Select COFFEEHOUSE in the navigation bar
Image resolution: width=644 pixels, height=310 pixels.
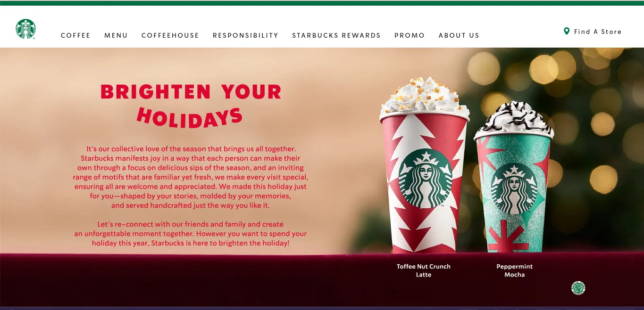tap(170, 35)
